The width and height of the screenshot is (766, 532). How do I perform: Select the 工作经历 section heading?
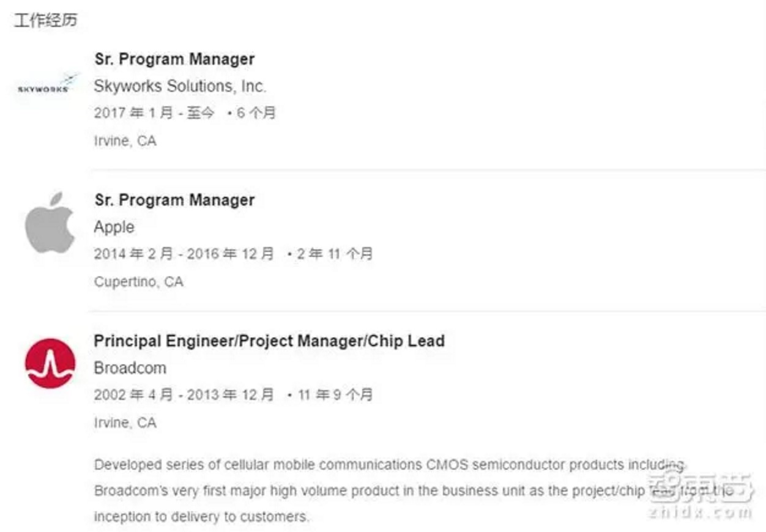tap(46, 20)
